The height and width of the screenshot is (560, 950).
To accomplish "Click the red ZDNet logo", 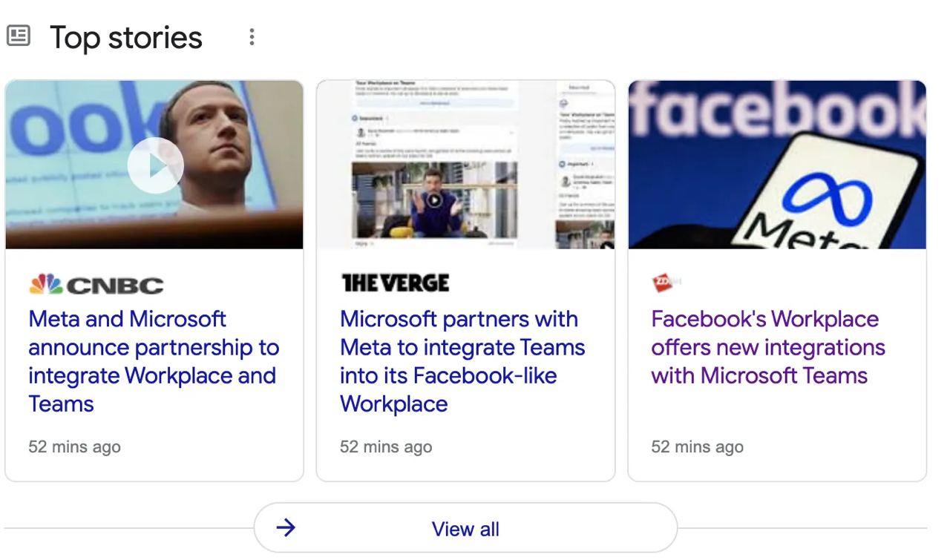I will [x=663, y=283].
